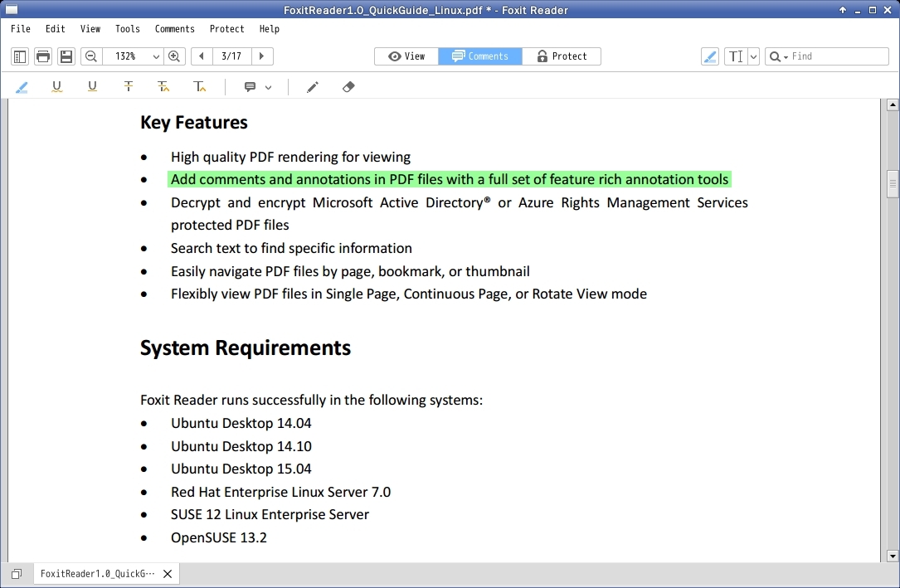Select the text selection TI tool

point(736,56)
